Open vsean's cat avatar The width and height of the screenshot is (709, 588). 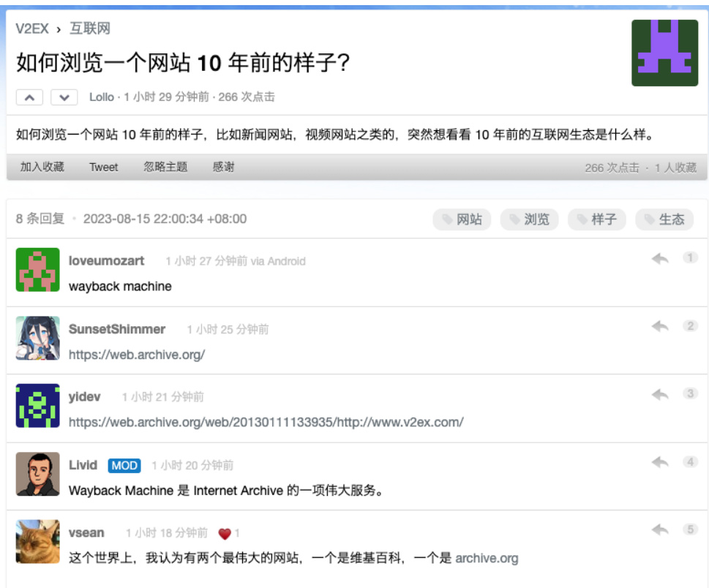37,541
